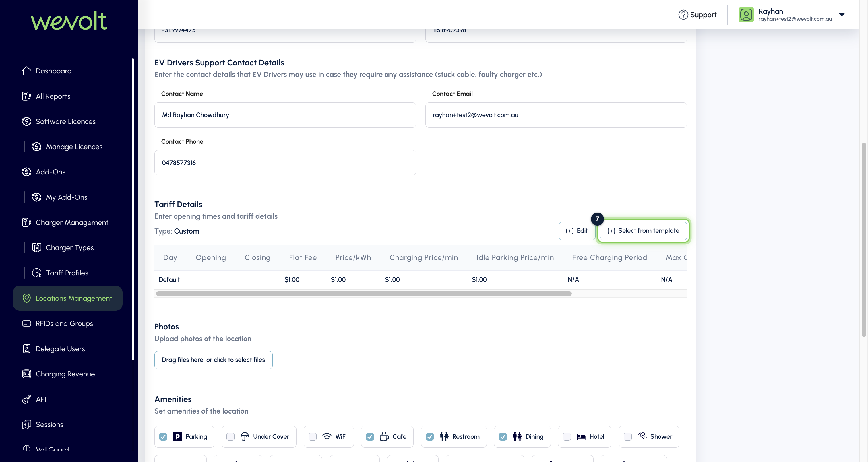Click the API key icon
The image size is (868, 462).
[x=27, y=399]
